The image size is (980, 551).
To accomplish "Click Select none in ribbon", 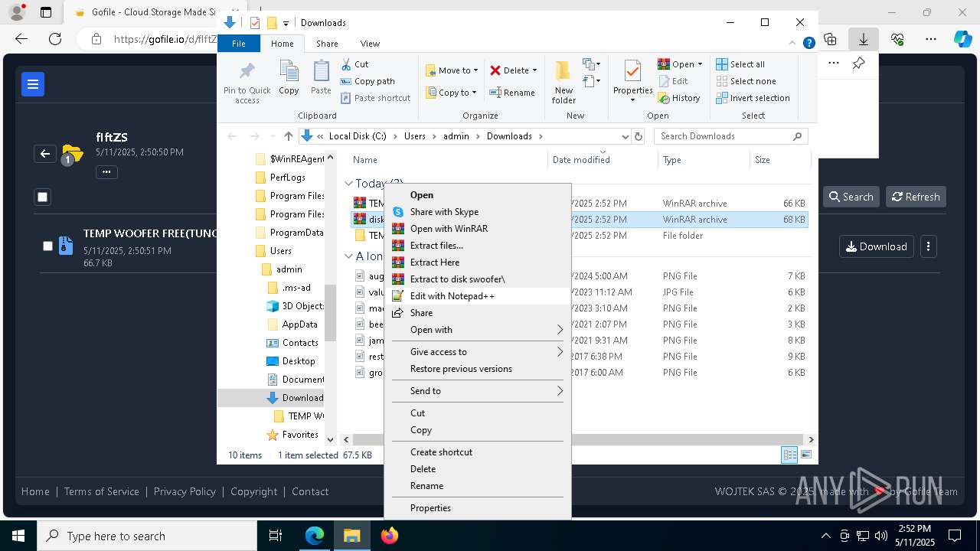I will tap(746, 81).
